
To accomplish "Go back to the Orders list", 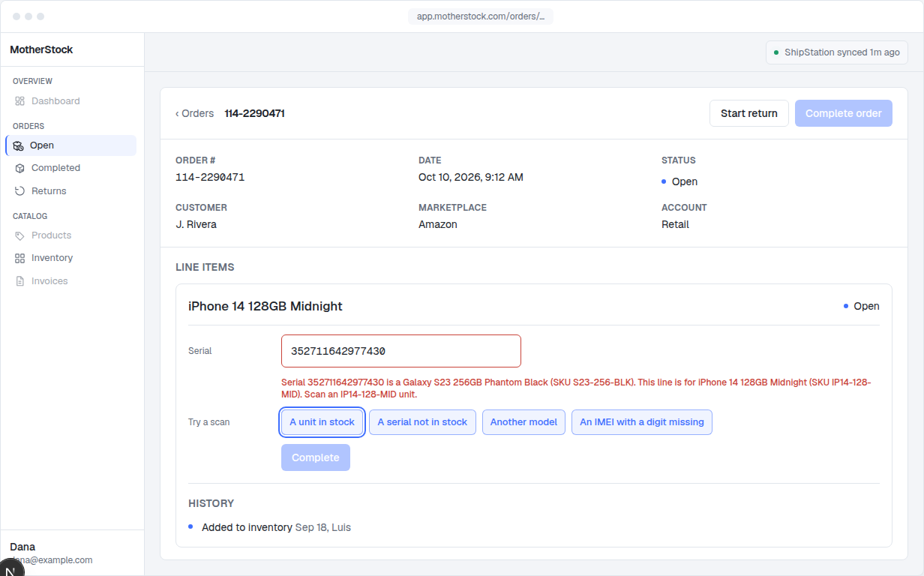I will (x=195, y=113).
